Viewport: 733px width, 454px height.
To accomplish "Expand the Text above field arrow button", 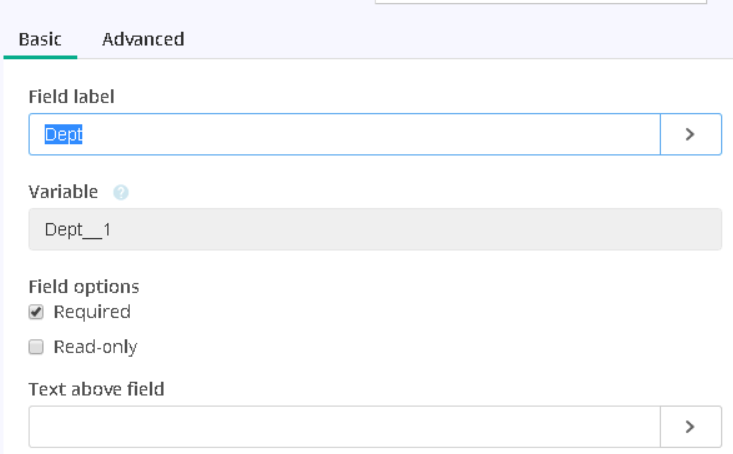I will pyautogui.click(x=690, y=426).
